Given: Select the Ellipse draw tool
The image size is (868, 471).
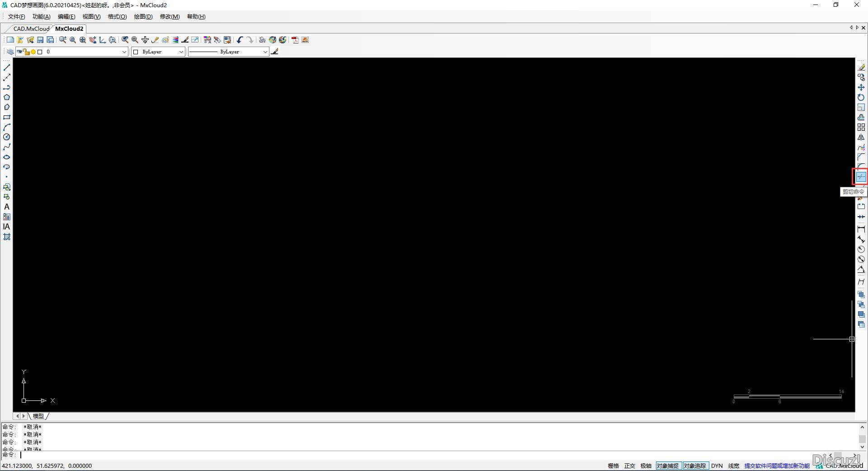Looking at the screenshot, I should click(7, 157).
